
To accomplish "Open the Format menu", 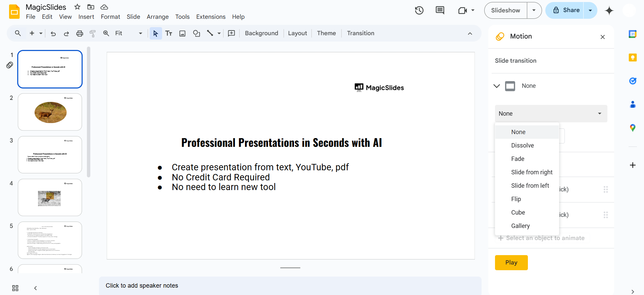I will pos(110,17).
